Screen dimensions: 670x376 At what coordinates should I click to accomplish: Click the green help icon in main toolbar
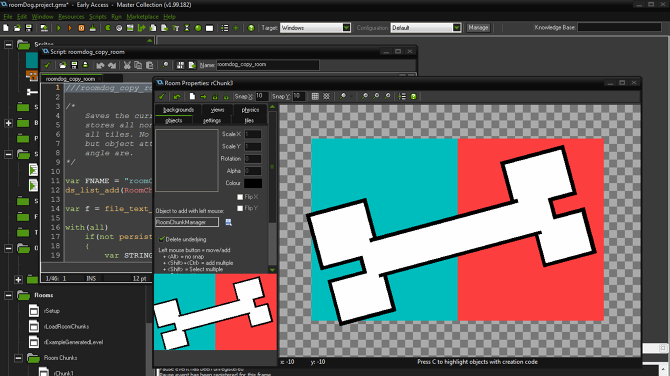coord(251,28)
